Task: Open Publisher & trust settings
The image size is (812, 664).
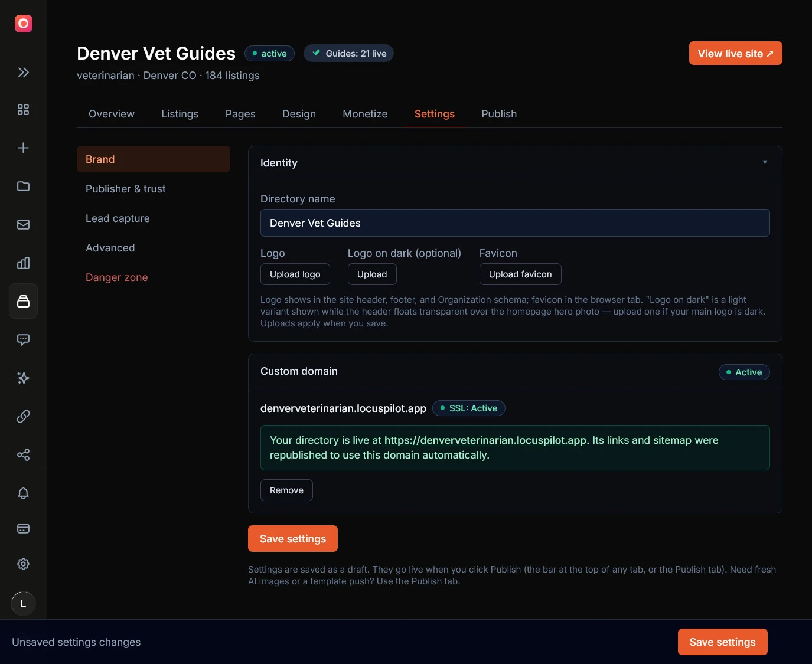Action: tap(154, 189)
